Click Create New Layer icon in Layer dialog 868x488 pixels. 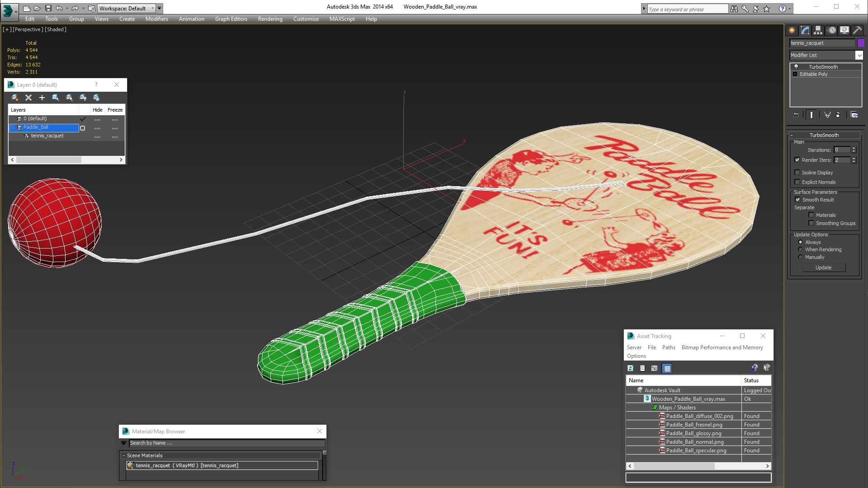(15, 98)
